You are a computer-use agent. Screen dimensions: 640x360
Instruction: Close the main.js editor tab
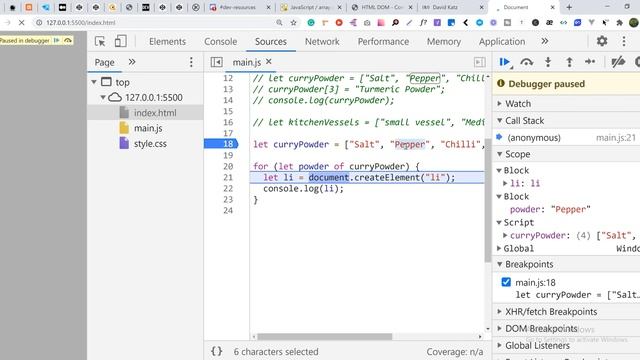point(269,62)
